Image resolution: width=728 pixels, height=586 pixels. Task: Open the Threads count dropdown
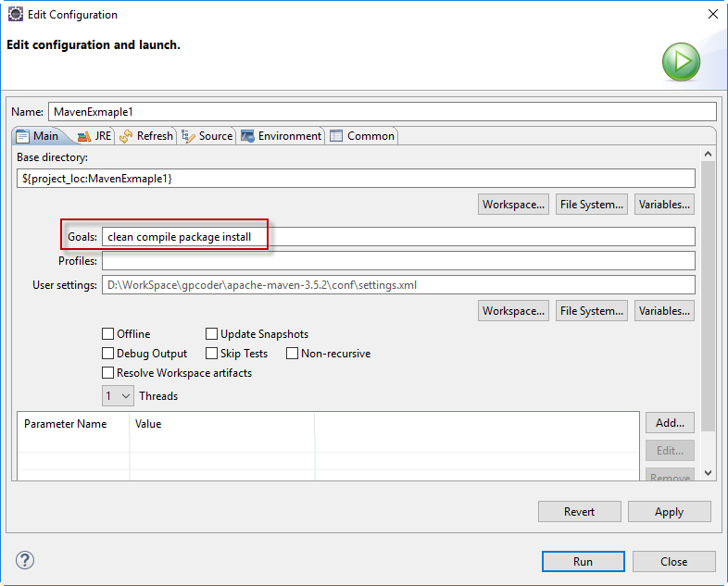point(118,396)
